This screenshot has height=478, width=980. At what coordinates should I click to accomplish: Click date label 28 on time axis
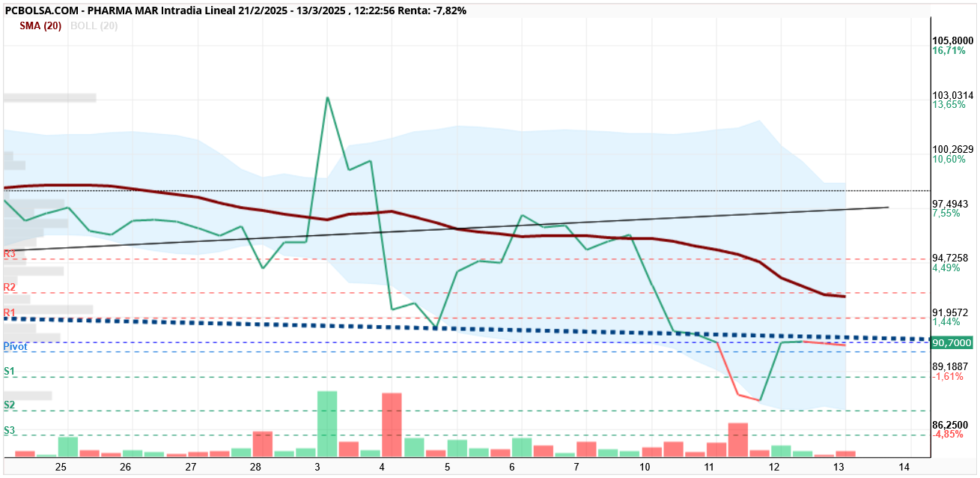click(255, 467)
